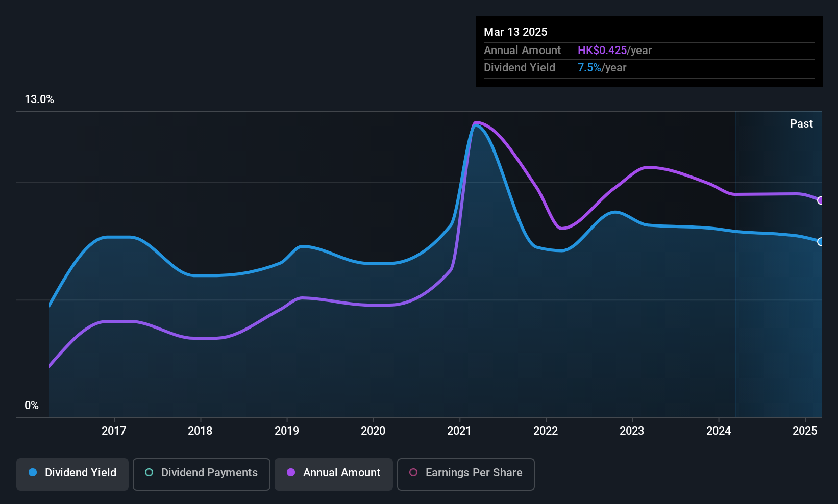Screen dimensions: 838x504
Task: Click the 7.5%/year dividend yield value
Action: pos(602,68)
